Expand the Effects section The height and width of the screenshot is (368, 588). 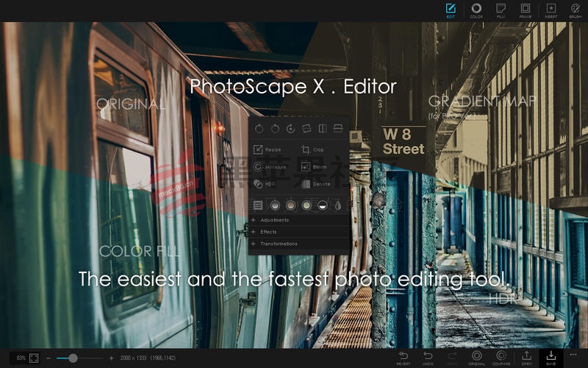(x=299, y=232)
